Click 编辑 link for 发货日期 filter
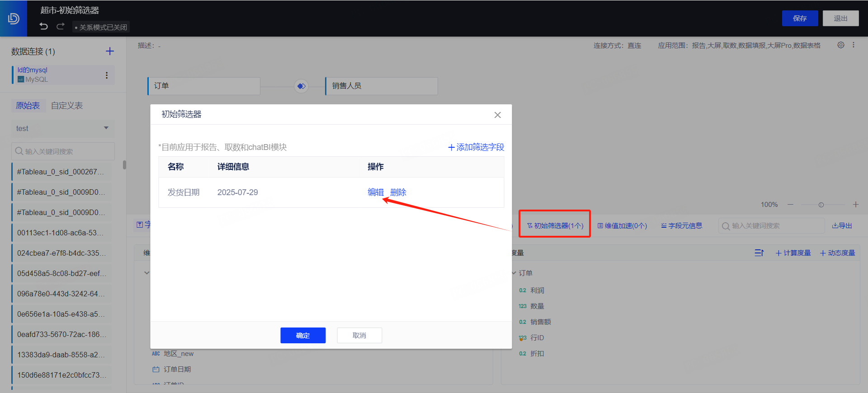868x393 pixels. (x=375, y=192)
